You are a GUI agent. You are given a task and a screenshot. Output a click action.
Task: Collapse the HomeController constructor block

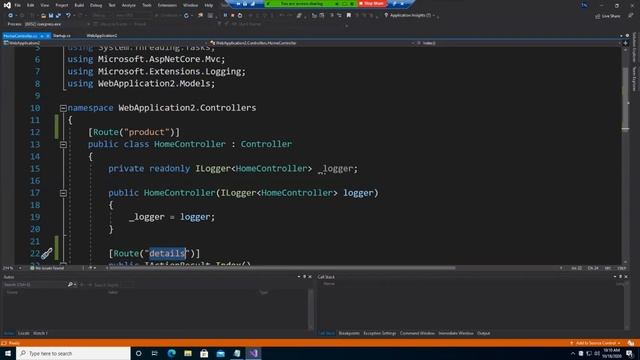(63, 193)
